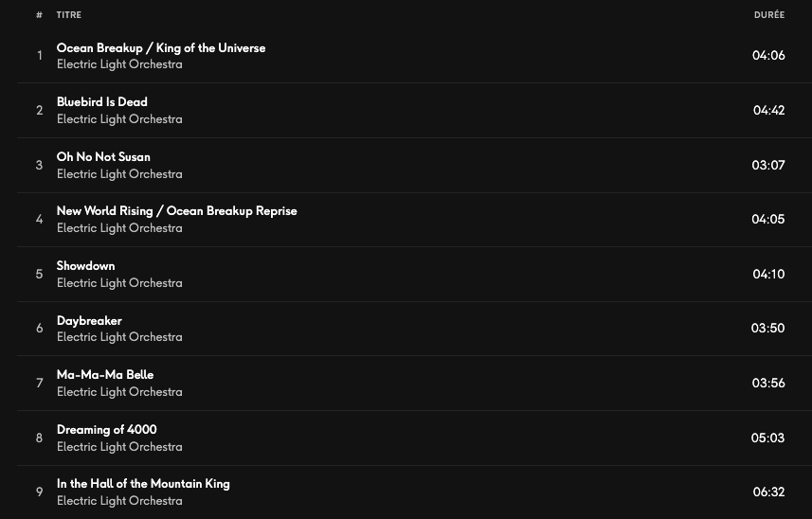This screenshot has height=519, width=812.
Task: Select the Bluebird Is Dead track title
Action: click(101, 102)
